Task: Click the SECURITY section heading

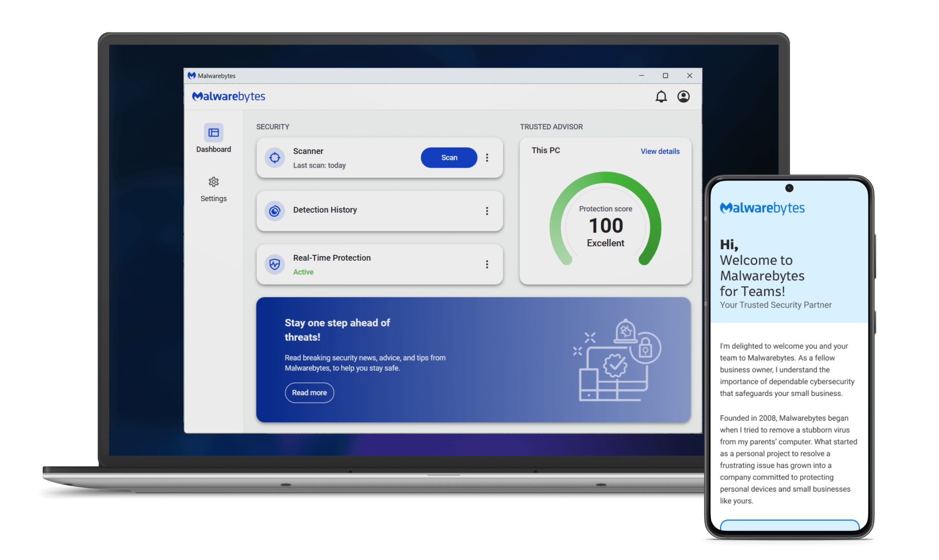Action: [x=273, y=126]
